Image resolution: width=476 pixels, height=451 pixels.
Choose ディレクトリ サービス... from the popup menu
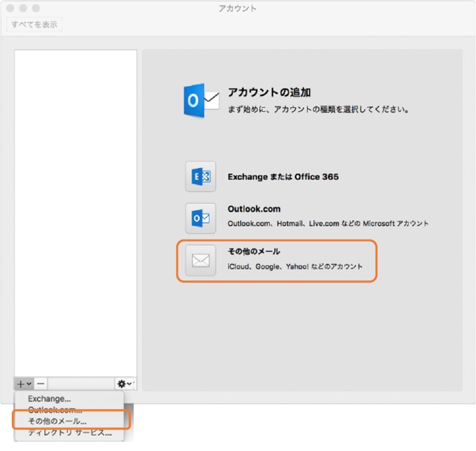[70, 433]
